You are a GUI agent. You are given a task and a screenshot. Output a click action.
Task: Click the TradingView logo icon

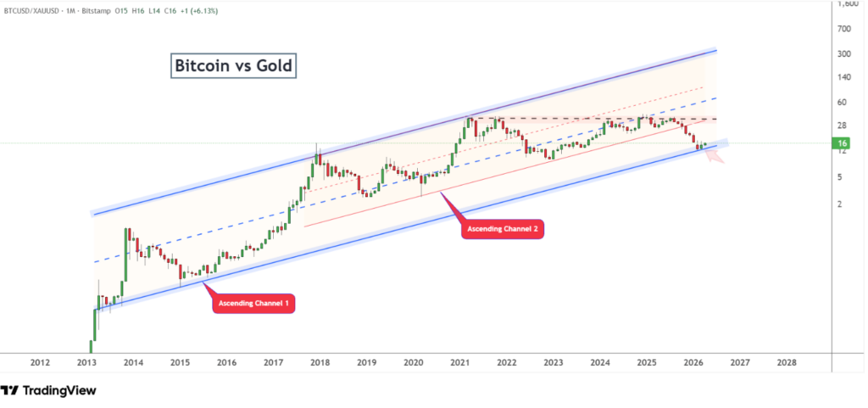point(10,390)
